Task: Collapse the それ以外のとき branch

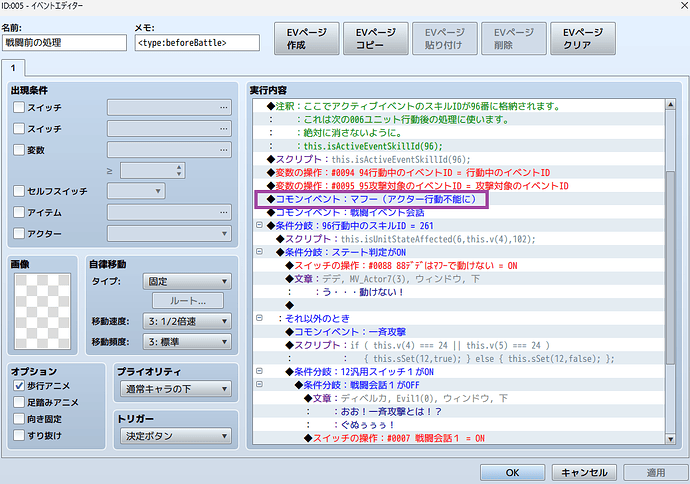Action: tap(260, 318)
